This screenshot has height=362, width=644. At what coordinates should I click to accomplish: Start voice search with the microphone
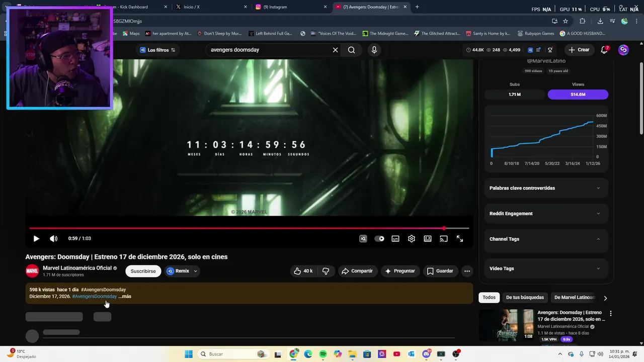374,50
